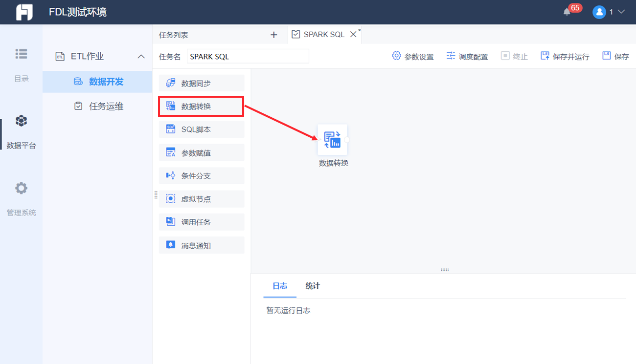Select the SQL脚本 node tool
Screen dimensions: 636x364
201,129
